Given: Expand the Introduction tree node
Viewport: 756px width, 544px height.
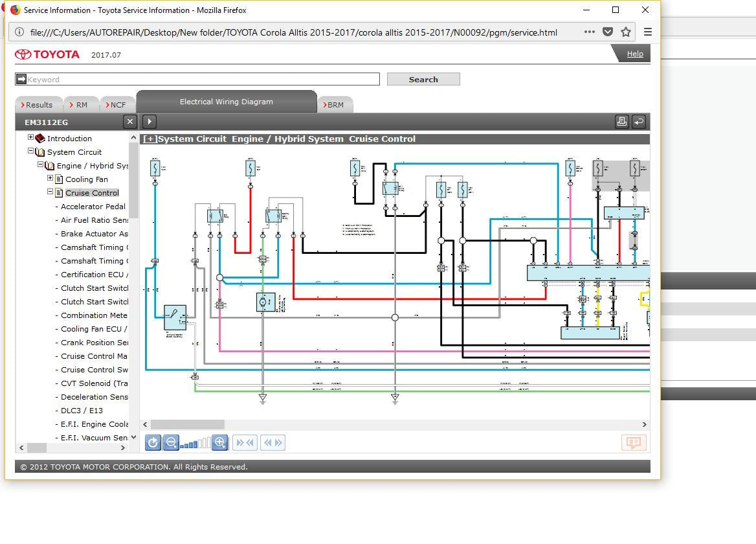Looking at the screenshot, I should tap(30, 137).
